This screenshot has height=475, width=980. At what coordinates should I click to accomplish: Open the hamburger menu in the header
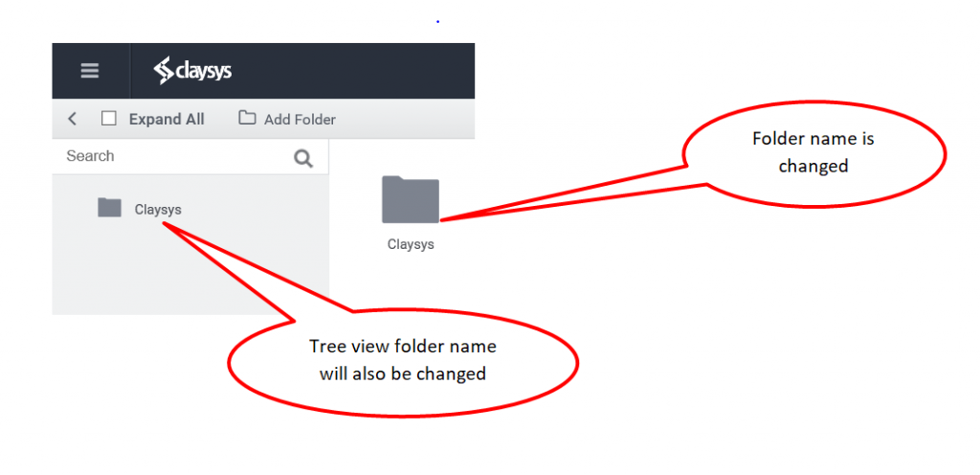click(x=90, y=71)
